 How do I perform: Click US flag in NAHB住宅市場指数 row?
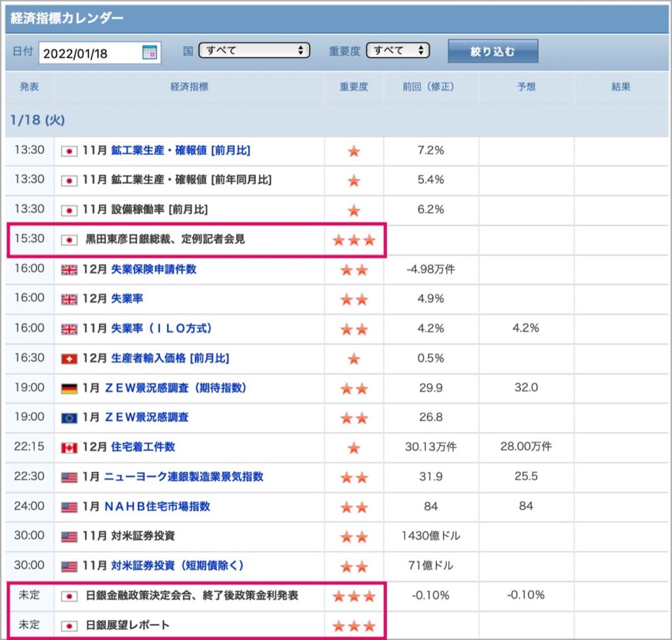pos(69,507)
